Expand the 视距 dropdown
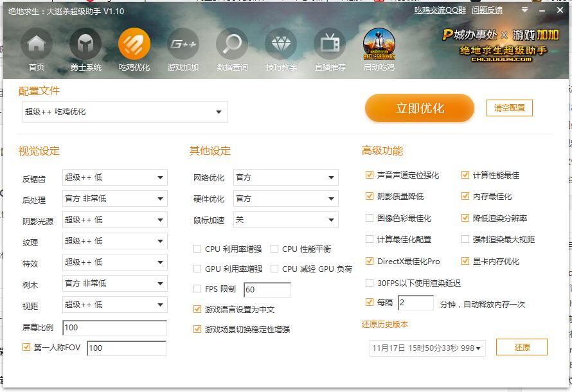The height and width of the screenshot is (392, 572). tap(115, 305)
